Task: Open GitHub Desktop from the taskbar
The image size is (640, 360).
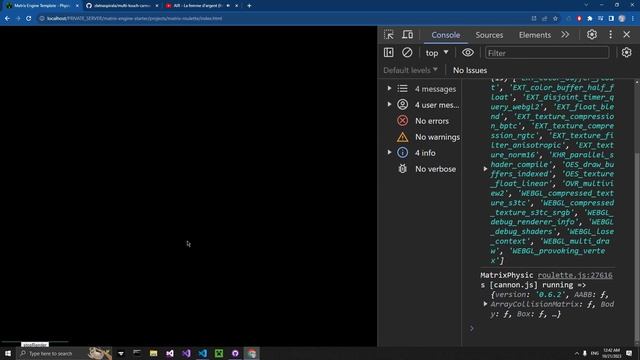Action: point(235,353)
